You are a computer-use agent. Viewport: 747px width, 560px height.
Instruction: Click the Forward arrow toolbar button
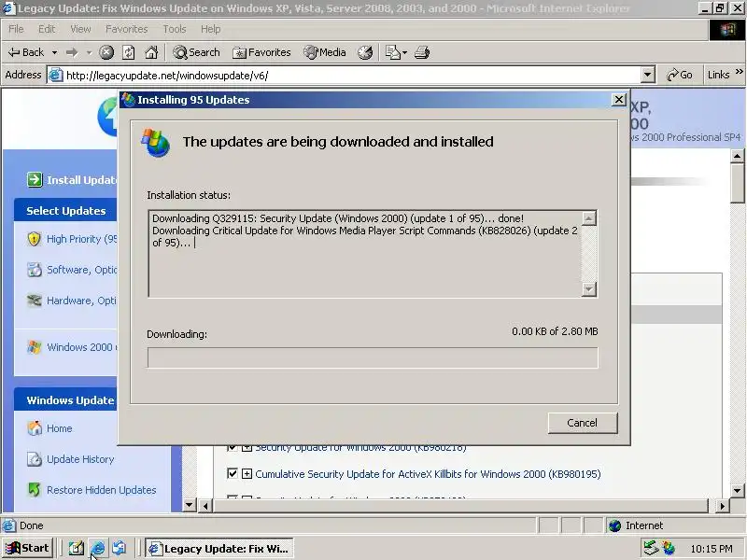[73, 52]
